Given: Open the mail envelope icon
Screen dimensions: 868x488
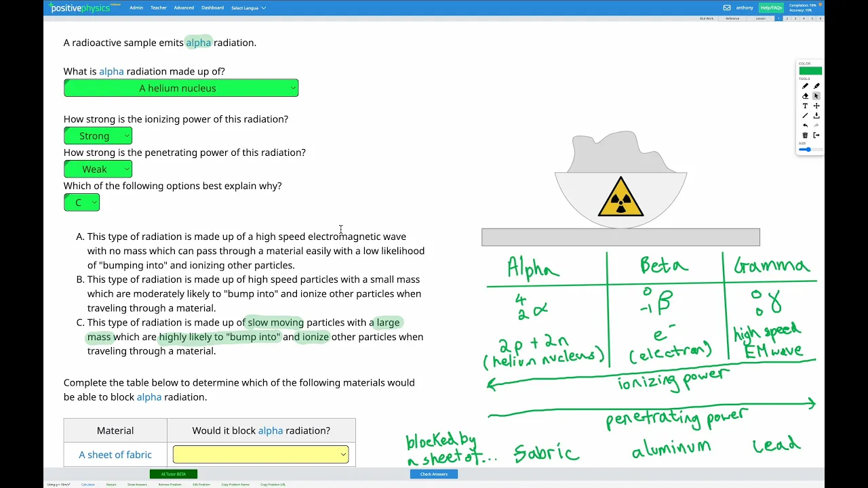Looking at the screenshot, I should pos(727,7).
